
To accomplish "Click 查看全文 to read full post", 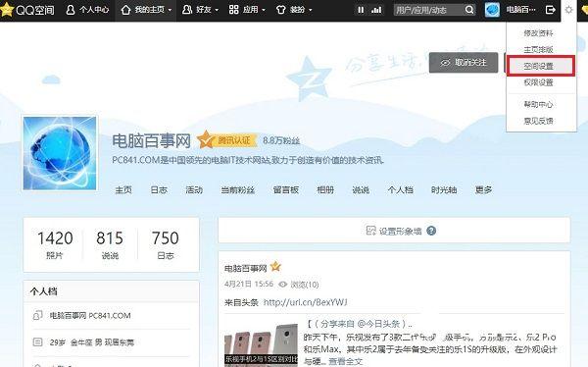I will [x=345, y=361].
